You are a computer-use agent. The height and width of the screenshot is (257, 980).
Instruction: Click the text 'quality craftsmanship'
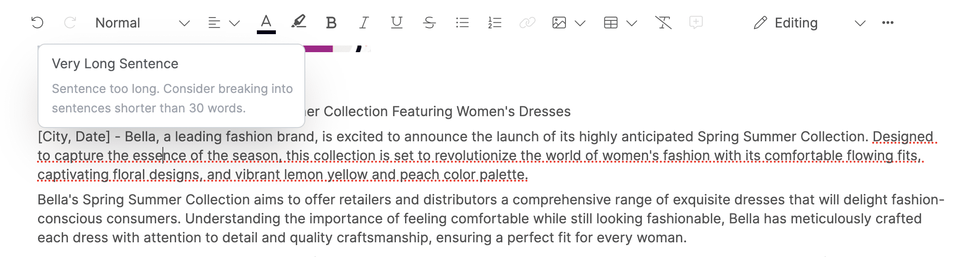tap(359, 238)
